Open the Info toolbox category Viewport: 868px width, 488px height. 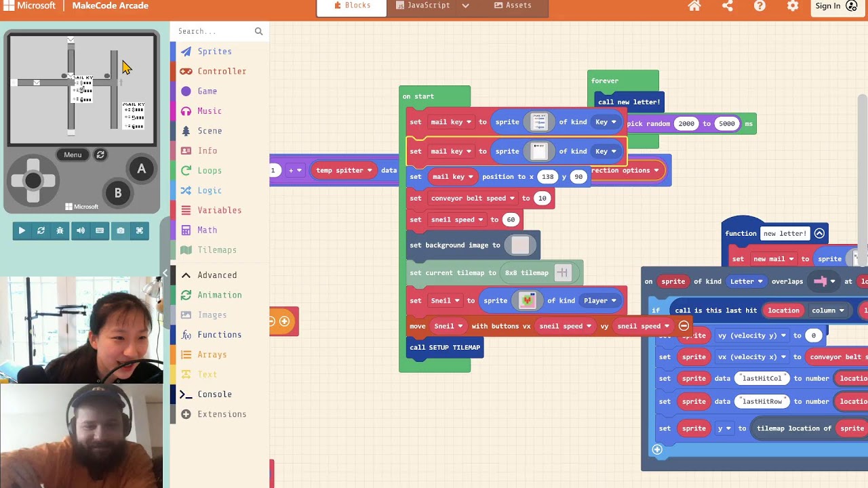220,150
